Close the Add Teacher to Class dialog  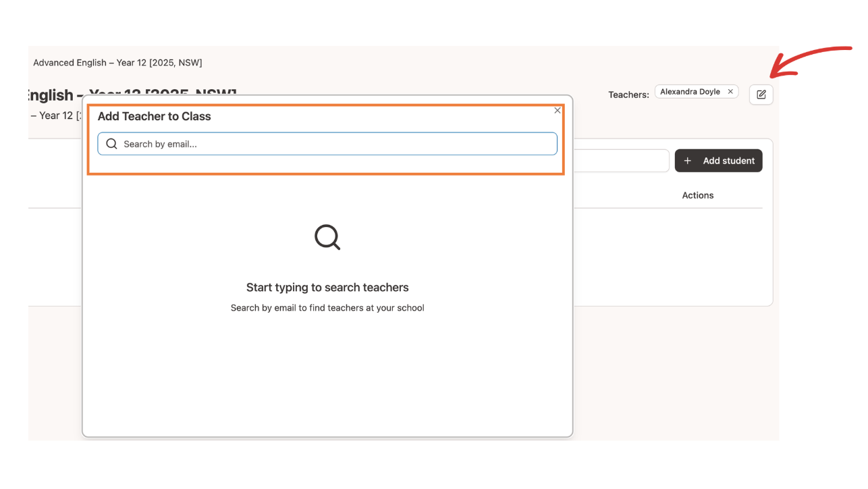coord(558,110)
